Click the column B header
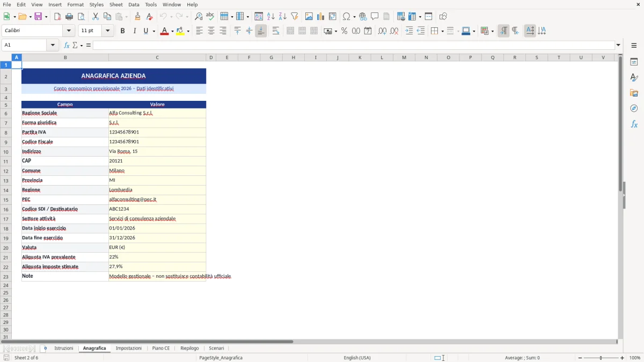The width and height of the screenshot is (644, 362). [x=65, y=57]
